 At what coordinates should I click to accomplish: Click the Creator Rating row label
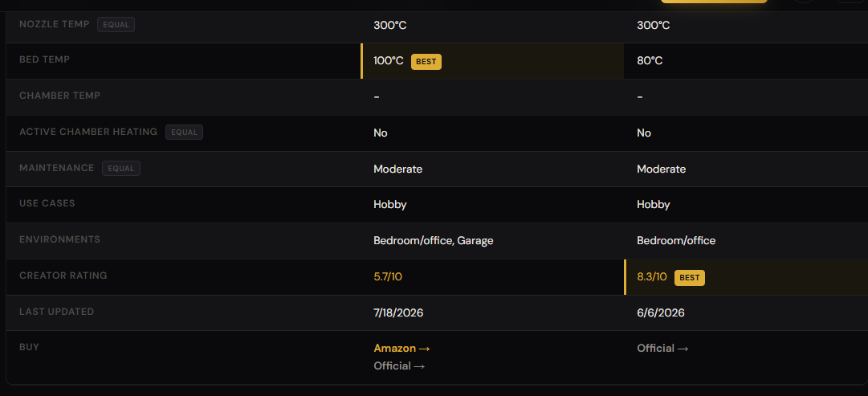click(63, 276)
